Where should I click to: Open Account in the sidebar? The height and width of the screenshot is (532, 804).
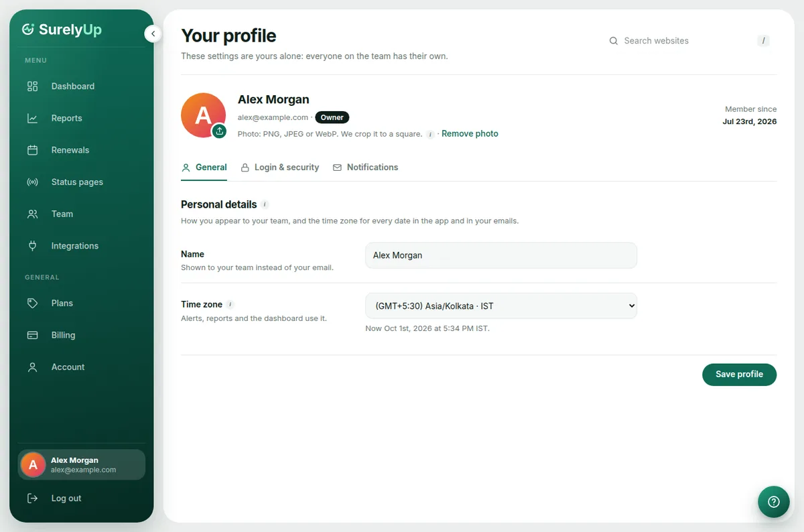tap(82, 367)
